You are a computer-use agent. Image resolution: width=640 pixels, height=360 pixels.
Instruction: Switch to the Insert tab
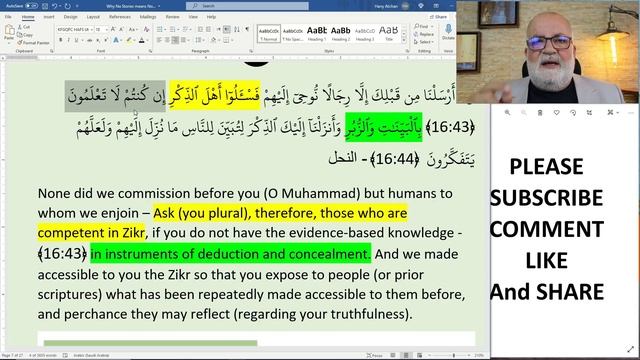49,17
